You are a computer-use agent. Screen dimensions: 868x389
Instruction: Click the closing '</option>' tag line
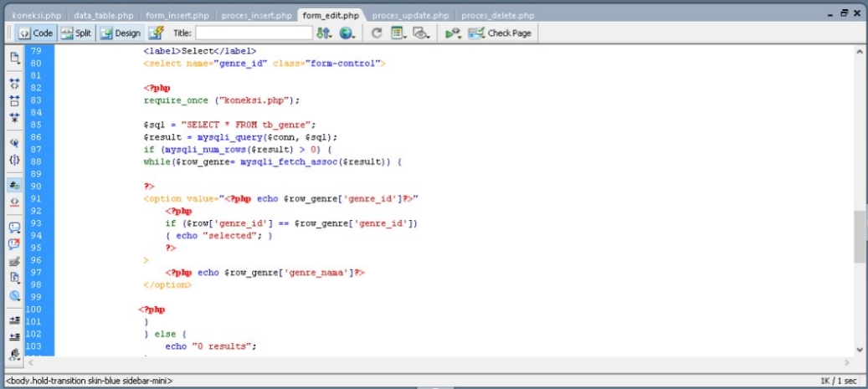click(167, 285)
